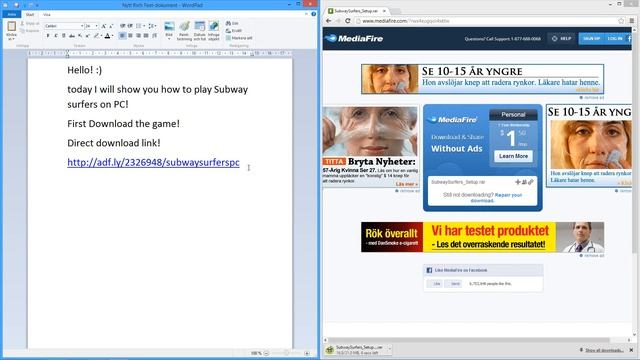Image resolution: width=640 pixels, height=360 pixels.
Task: Click the Shrink font icon
Action: click(111, 26)
